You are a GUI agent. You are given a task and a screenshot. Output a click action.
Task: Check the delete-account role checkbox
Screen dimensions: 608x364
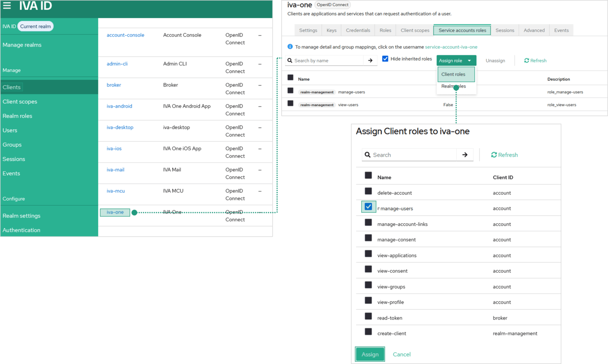point(368,191)
